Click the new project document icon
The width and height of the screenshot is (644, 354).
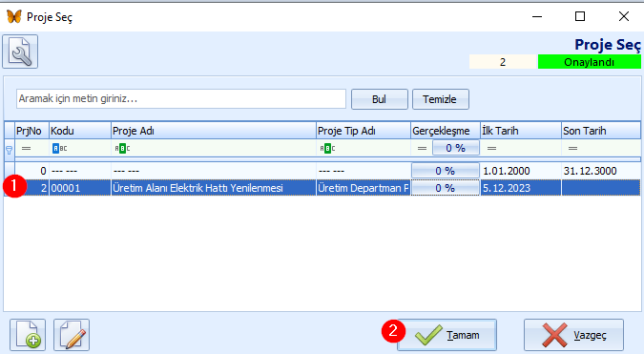pyautogui.click(x=28, y=335)
